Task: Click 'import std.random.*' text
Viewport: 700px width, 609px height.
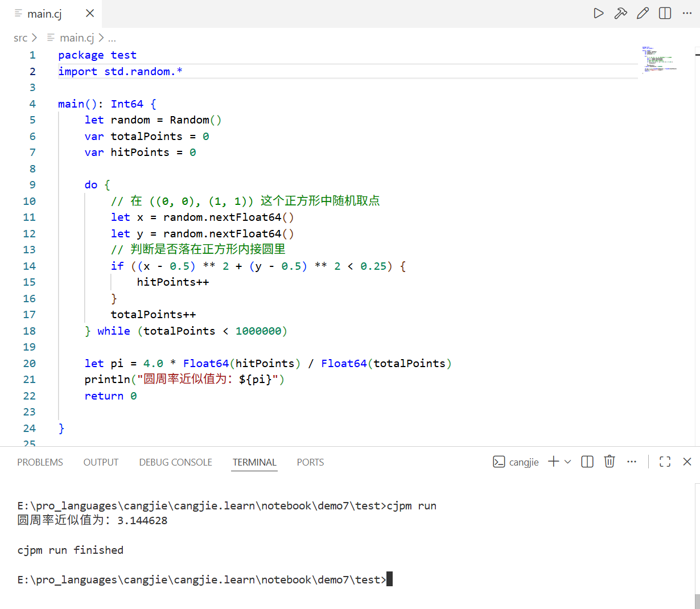Action: (120, 71)
